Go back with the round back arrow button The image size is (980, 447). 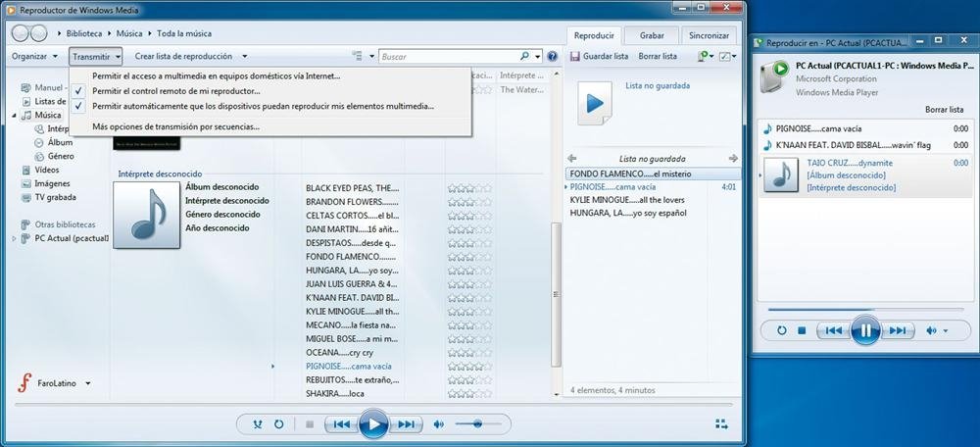pyautogui.click(x=21, y=33)
